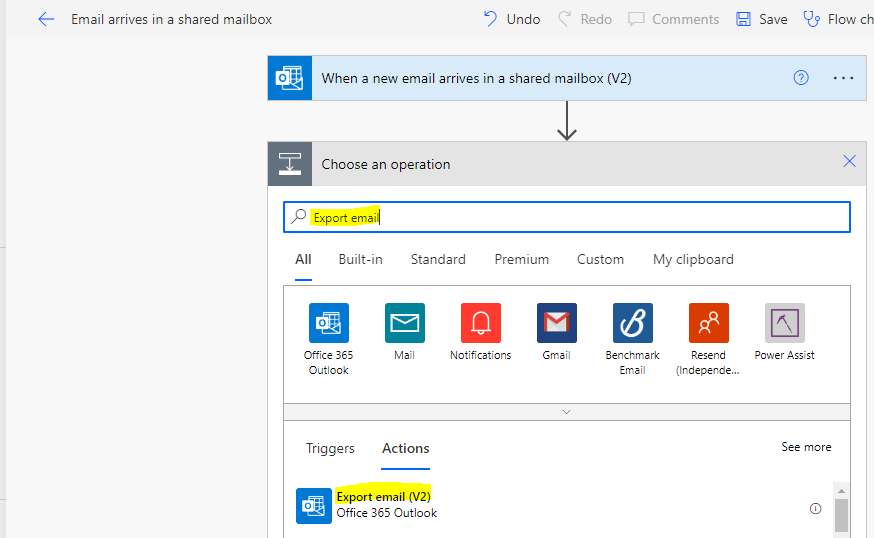Open the Premium connectors tab
The image size is (874, 538).
522,259
